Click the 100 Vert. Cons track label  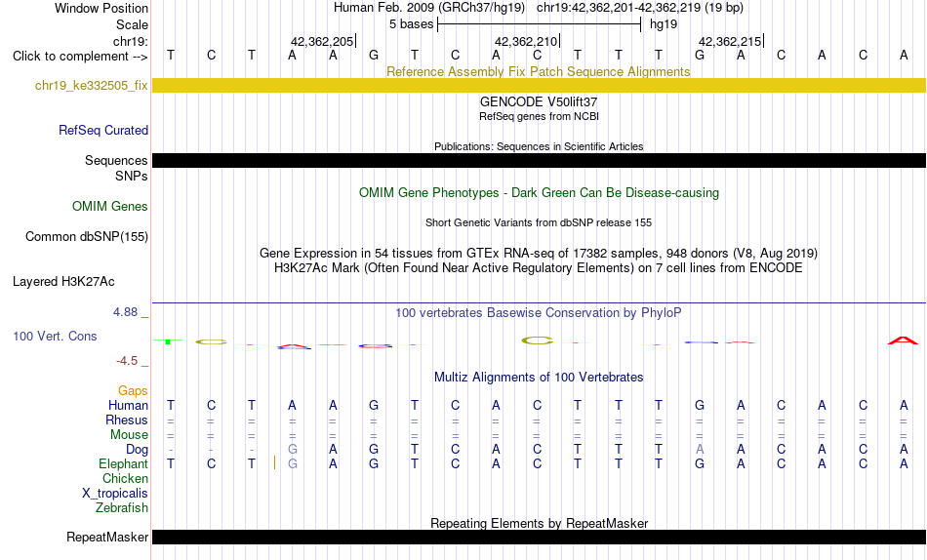[x=55, y=336]
